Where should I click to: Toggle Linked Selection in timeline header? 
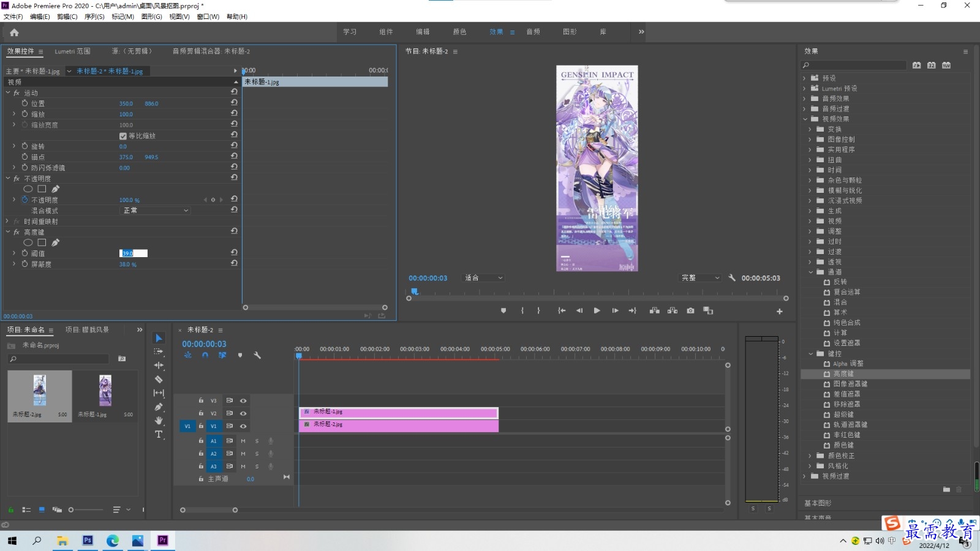click(222, 355)
